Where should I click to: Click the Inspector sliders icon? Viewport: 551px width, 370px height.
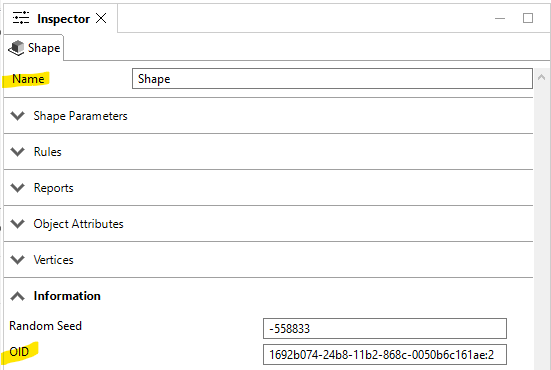pyautogui.click(x=21, y=18)
